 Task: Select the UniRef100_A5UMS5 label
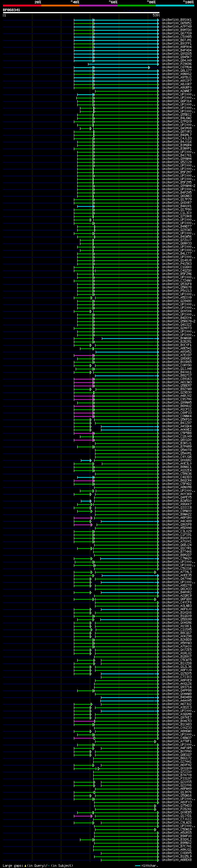point(176,833)
